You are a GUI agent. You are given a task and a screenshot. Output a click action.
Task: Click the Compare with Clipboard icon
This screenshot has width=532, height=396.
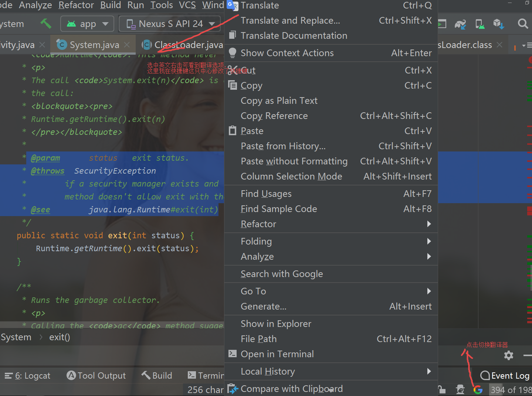(233, 389)
